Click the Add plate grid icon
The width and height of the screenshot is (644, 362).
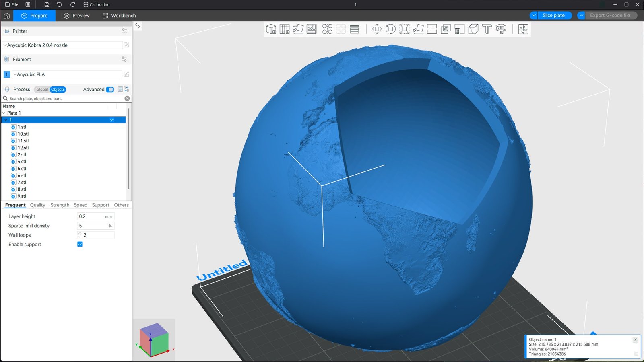point(285,29)
